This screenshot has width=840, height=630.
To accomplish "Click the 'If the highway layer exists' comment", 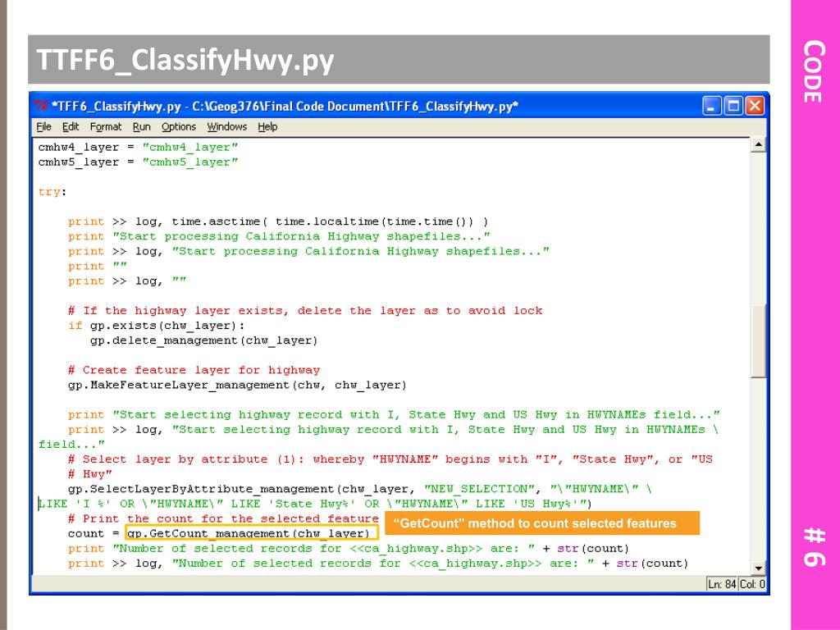I will (x=305, y=311).
